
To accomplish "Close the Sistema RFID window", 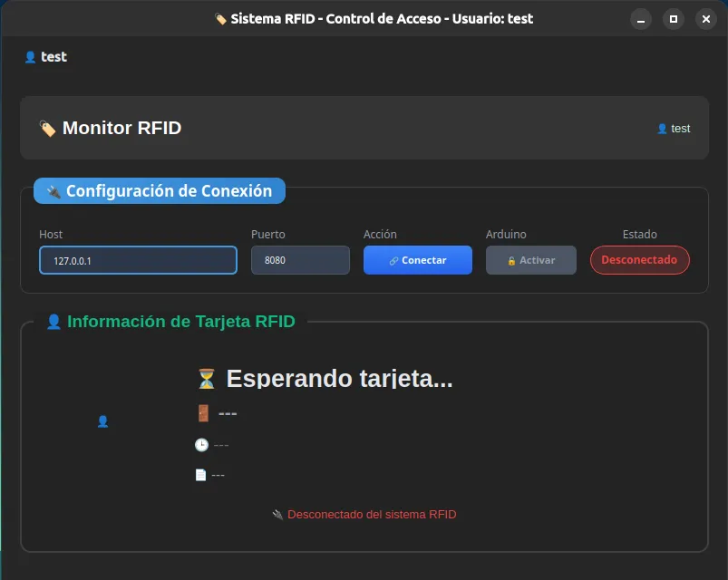I will [x=706, y=19].
